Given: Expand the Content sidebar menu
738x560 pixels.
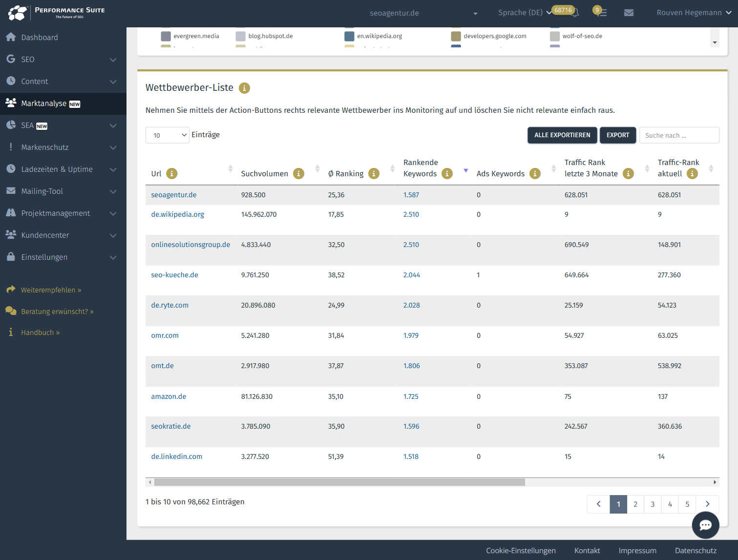Looking at the screenshot, I should [113, 82].
